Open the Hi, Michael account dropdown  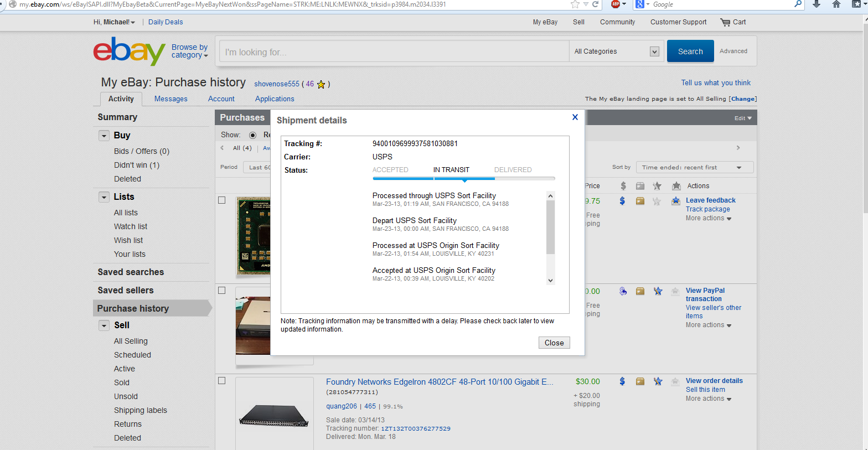[114, 22]
